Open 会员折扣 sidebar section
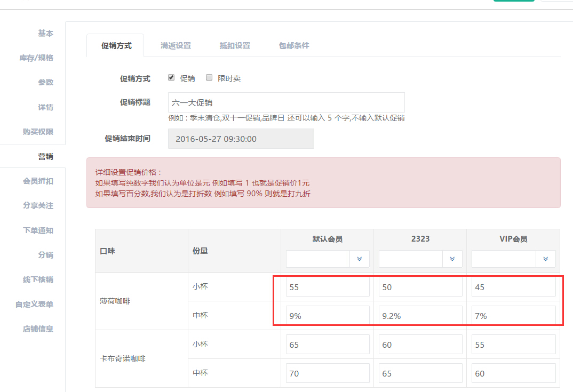Screen dimensions: 573x392 point(38,181)
